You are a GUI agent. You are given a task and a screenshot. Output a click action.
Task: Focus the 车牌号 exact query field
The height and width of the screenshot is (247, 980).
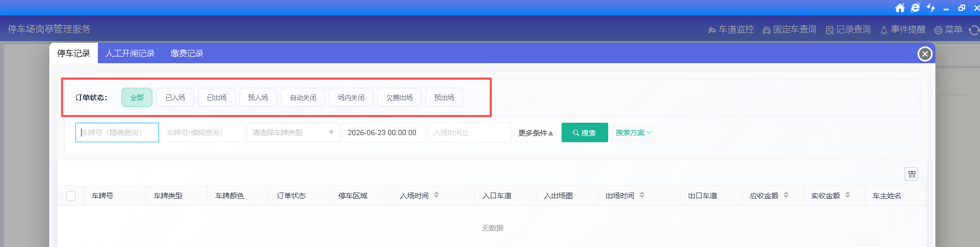coord(117,132)
